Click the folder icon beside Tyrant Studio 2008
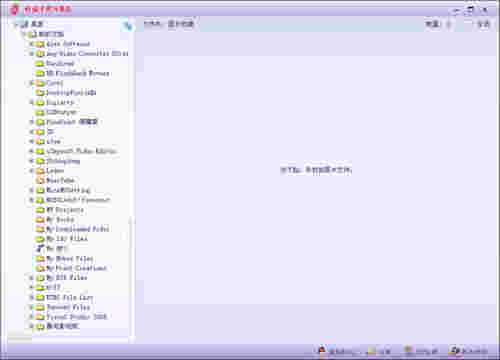Image resolution: width=500 pixels, height=360 pixels. pyautogui.click(x=40, y=317)
